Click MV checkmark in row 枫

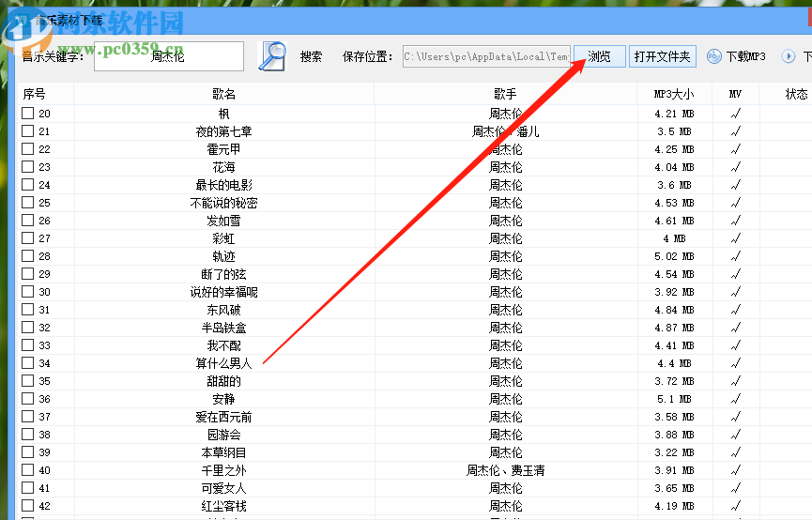coord(736,114)
